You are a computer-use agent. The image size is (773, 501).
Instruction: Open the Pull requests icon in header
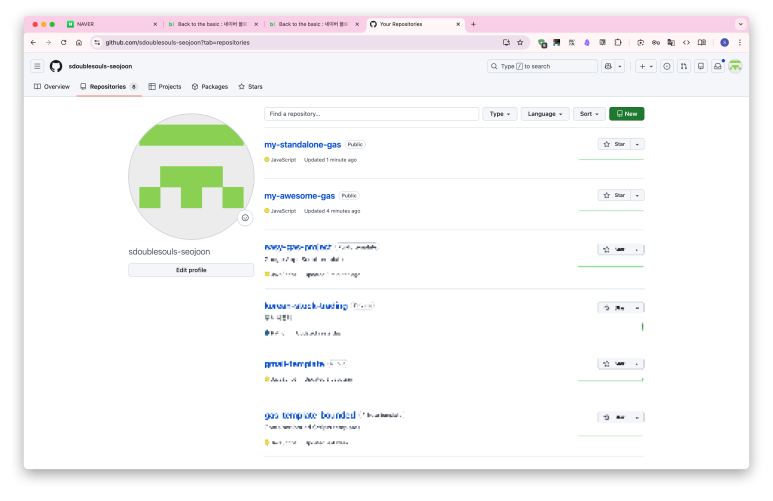[x=684, y=66]
